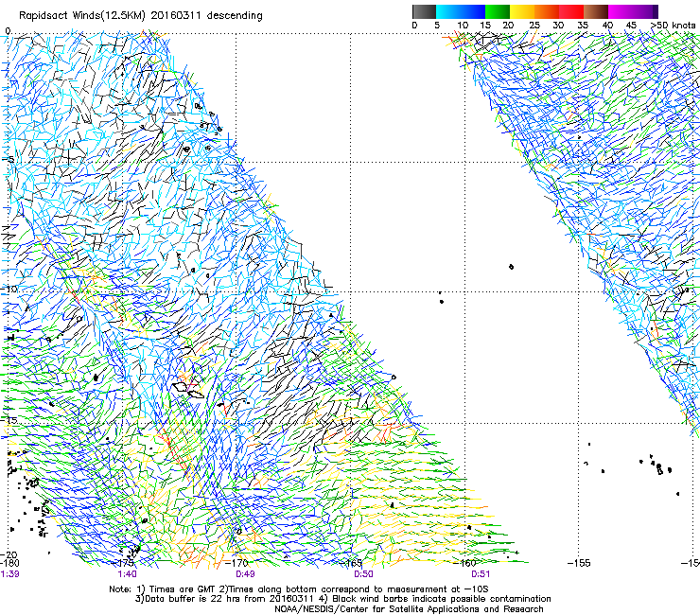Click the purple '1:40' time label
The image size is (700, 615).
[128, 574]
